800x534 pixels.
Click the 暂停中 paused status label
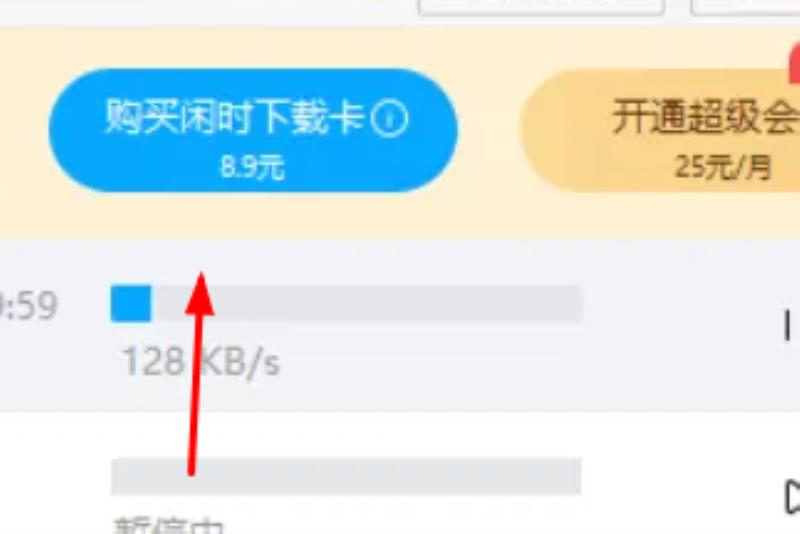pyautogui.click(x=168, y=525)
